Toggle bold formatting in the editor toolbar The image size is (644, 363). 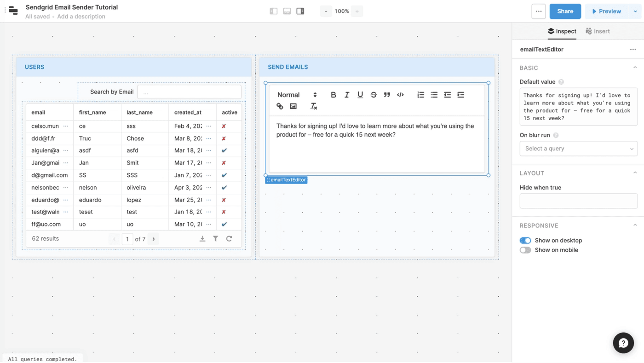tap(333, 95)
